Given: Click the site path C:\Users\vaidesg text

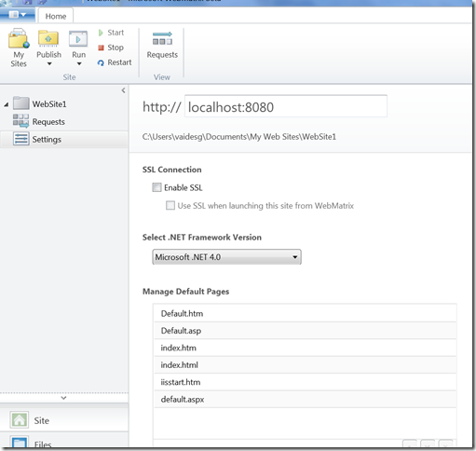Looking at the screenshot, I should pyautogui.click(x=239, y=137).
